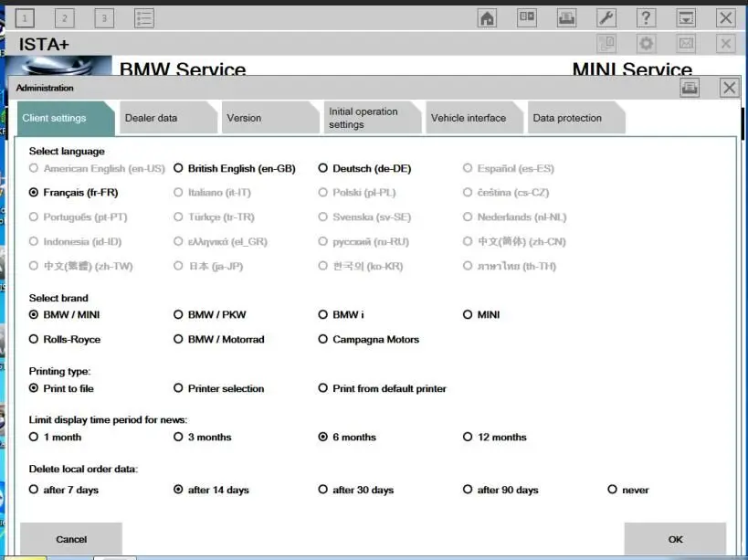The width and height of the screenshot is (748, 560).
Task: Click the printer icon in top toolbar
Action: point(566,18)
